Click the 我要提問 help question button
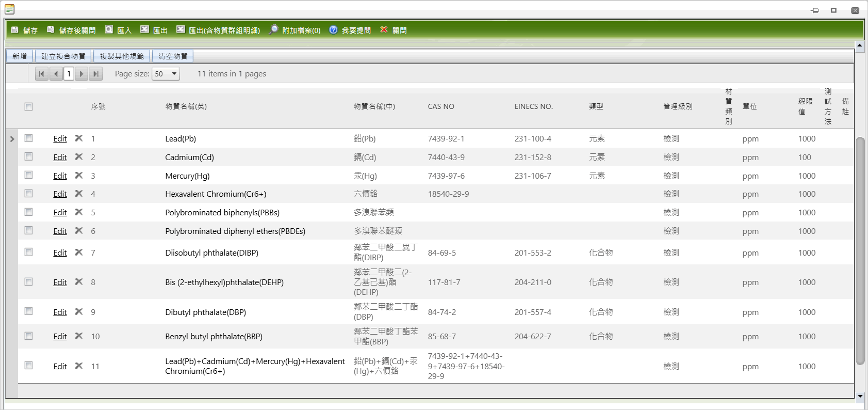This screenshot has width=868, height=410. 350,30
